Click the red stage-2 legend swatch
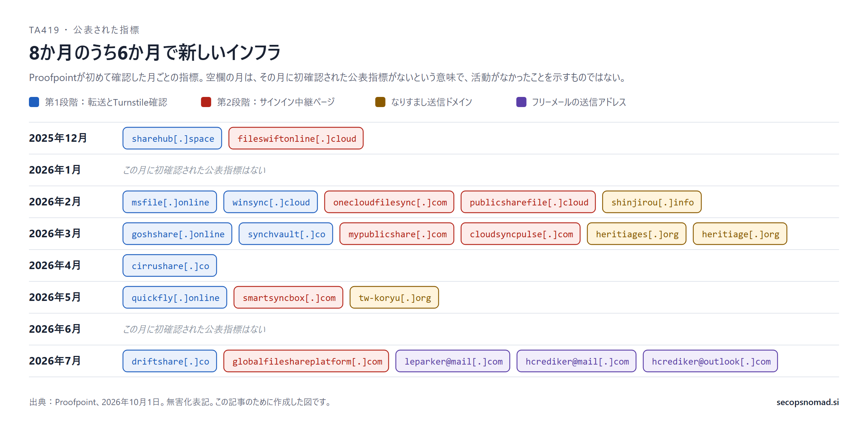Viewport: 868px width, 421px height. pos(206,102)
